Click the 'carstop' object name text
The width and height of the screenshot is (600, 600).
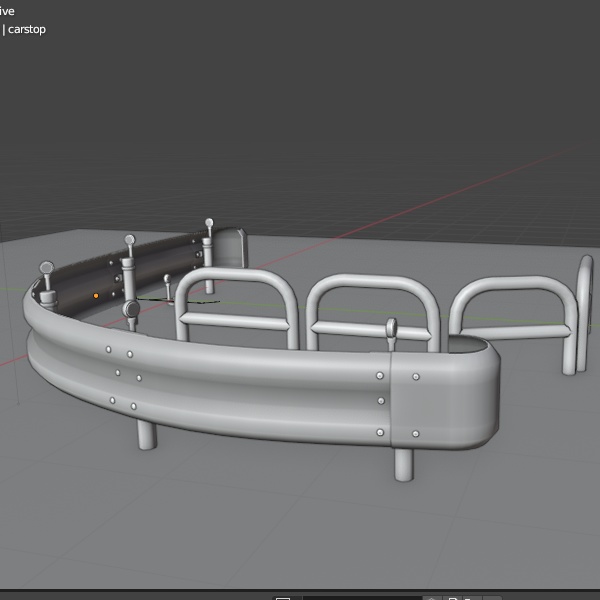coord(27,29)
